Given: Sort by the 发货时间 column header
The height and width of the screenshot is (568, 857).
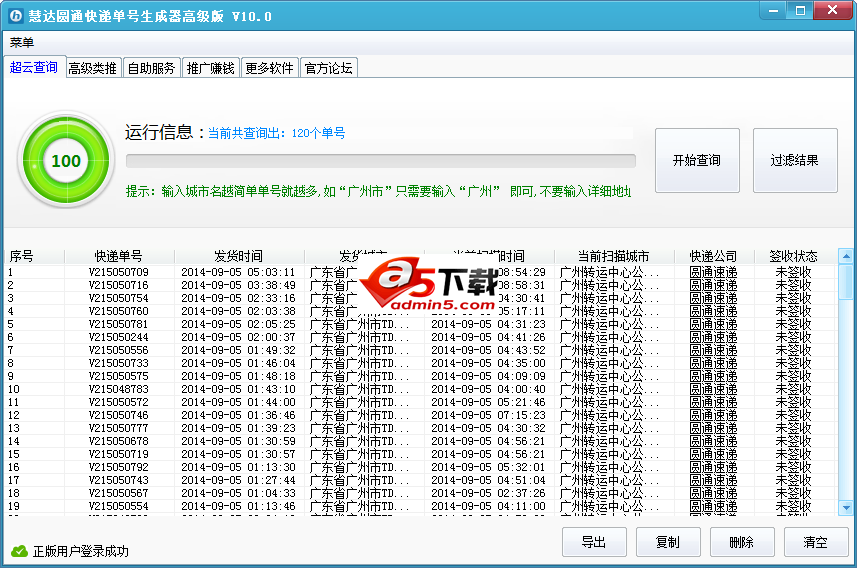Looking at the screenshot, I should coord(238,256).
